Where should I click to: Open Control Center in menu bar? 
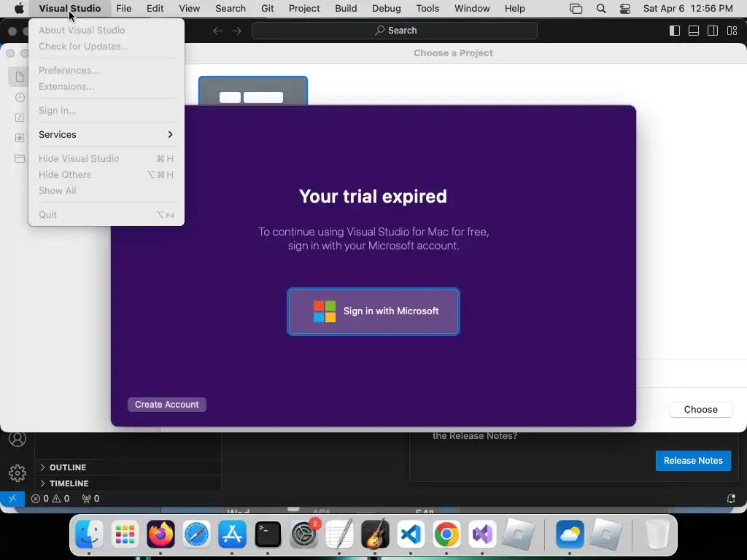(x=625, y=9)
